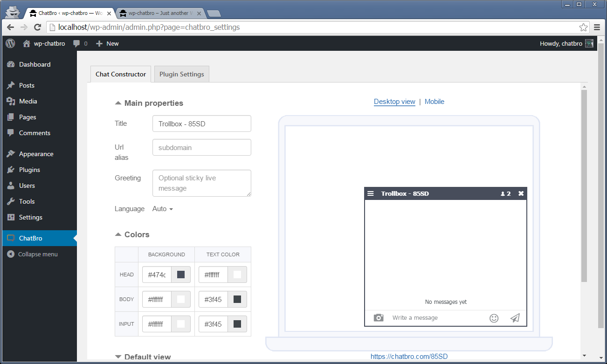Open the Language Auto dropdown
This screenshot has height=364, width=607.
[x=163, y=209]
